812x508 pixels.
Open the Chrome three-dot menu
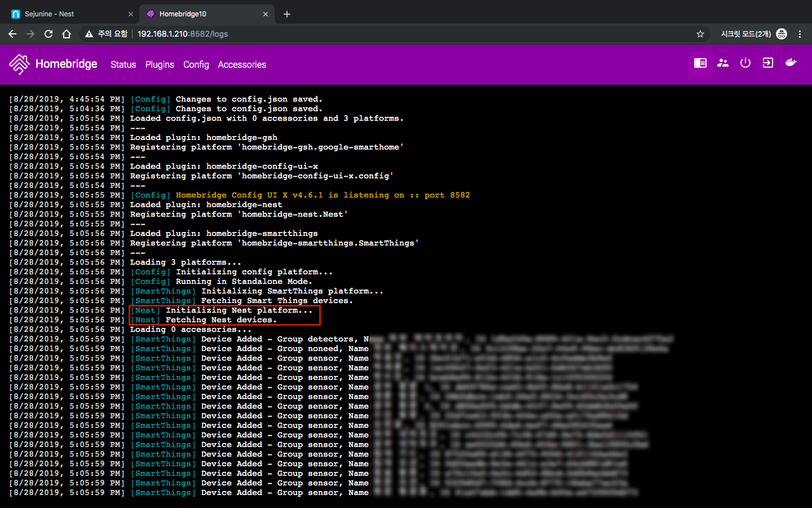click(x=800, y=34)
